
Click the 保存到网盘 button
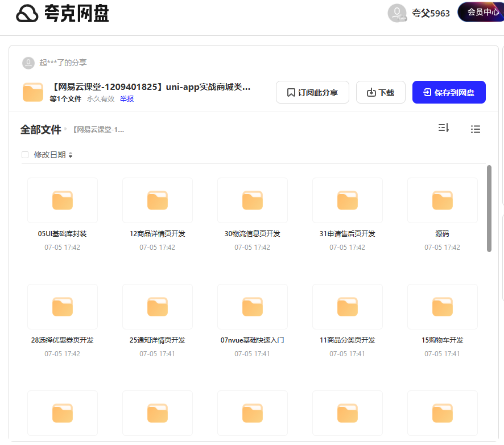click(x=449, y=92)
